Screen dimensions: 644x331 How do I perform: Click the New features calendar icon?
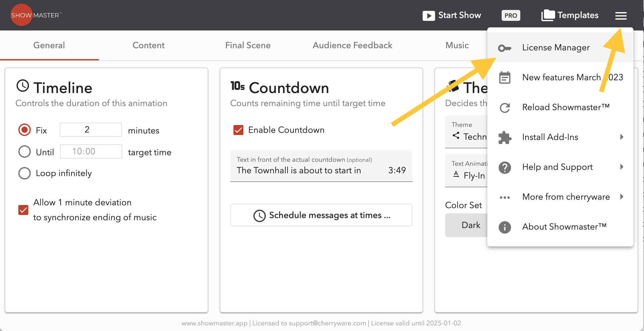(504, 77)
